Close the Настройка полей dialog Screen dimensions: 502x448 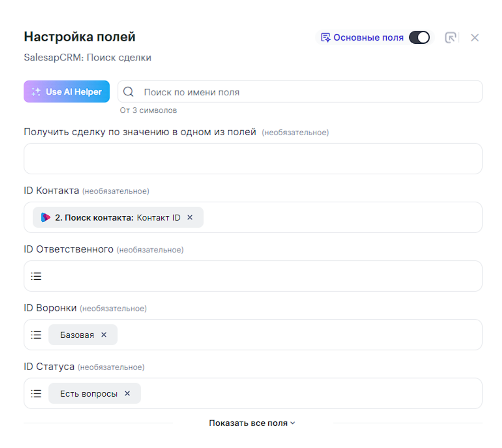coord(475,38)
